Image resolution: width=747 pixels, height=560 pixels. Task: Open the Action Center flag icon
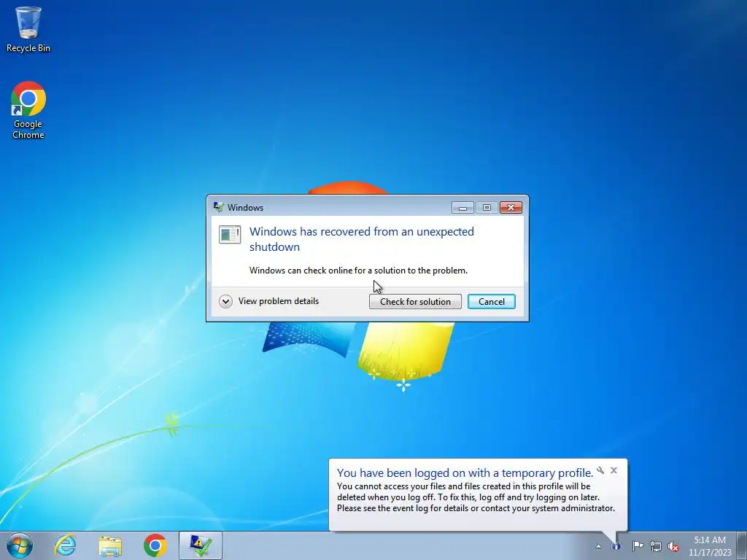coord(638,545)
